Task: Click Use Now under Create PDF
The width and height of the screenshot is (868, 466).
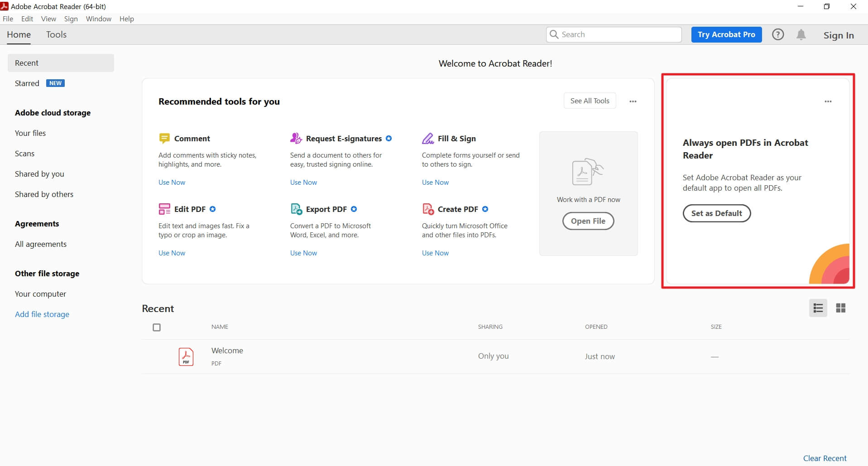Action: [435, 253]
